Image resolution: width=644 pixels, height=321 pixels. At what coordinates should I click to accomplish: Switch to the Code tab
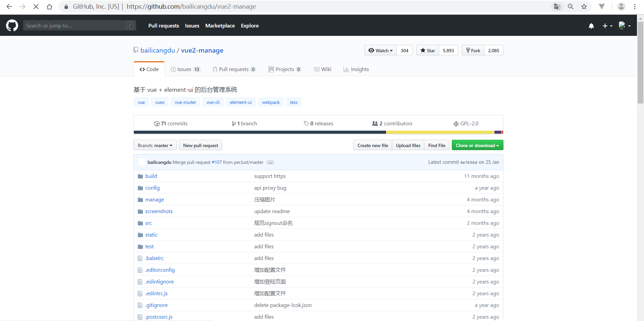pyautogui.click(x=149, y=69)
